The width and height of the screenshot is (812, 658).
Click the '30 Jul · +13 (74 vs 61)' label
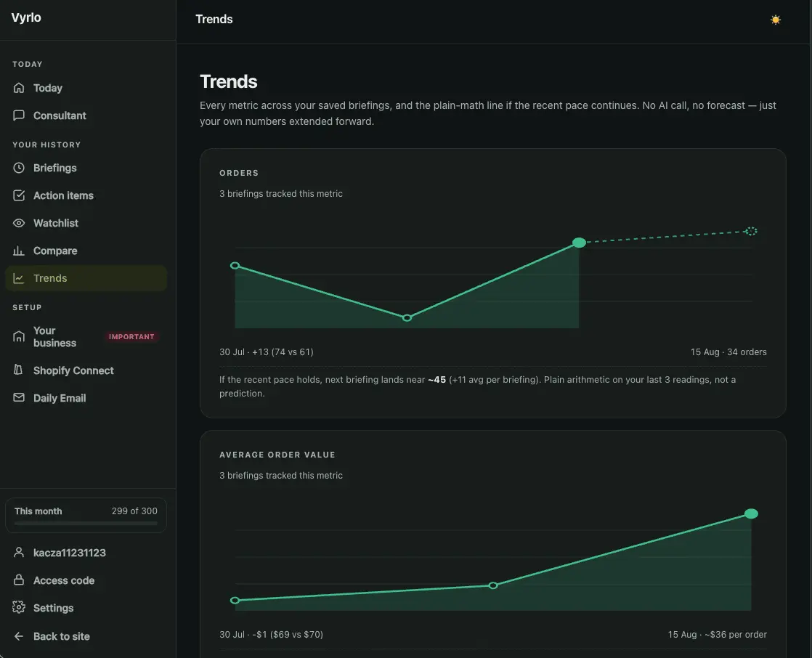(x=266, y=352)
